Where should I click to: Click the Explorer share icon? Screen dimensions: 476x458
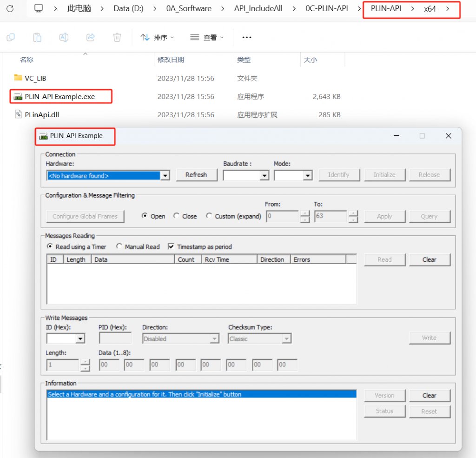click(91, 37)
